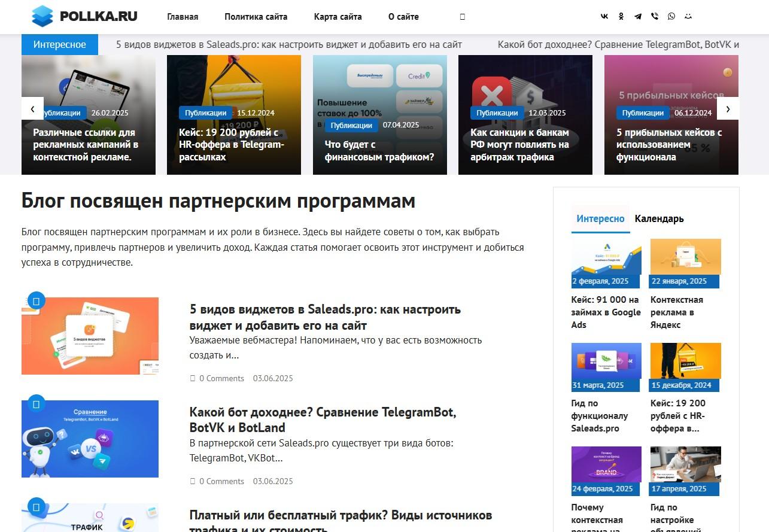Click date 03.06.2025 under bot comparison article

tap(273, 481)
